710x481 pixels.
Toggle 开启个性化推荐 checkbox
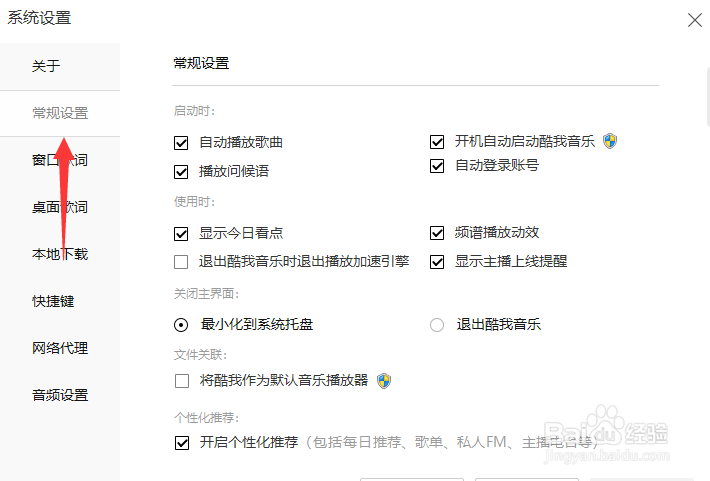pyautogui.click(x=181, y=442)
